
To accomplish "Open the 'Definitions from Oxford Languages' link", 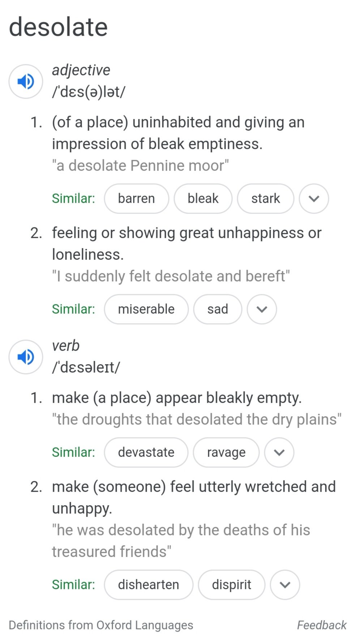I will coord(101,625).
